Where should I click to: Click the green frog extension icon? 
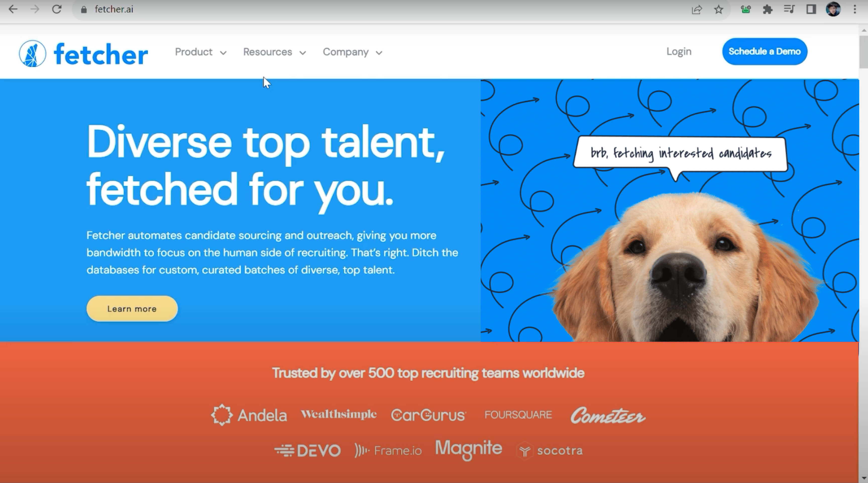tap(745, 10)
